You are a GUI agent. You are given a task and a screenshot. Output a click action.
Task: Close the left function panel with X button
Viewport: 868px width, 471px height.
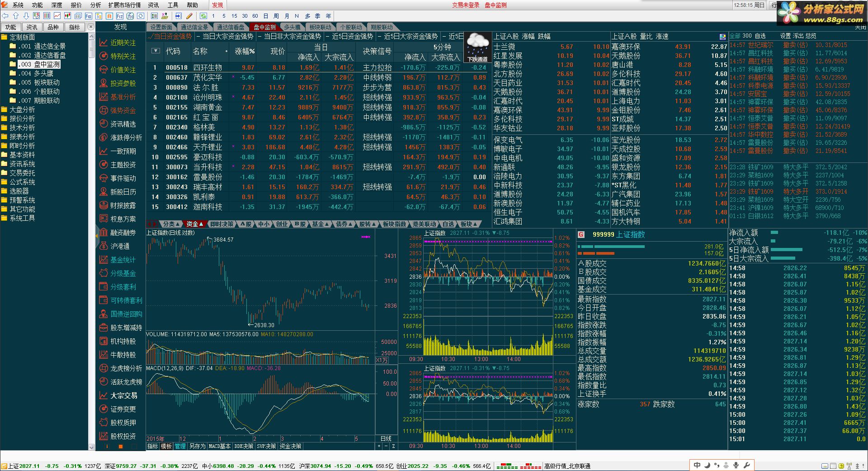point(91,27)
